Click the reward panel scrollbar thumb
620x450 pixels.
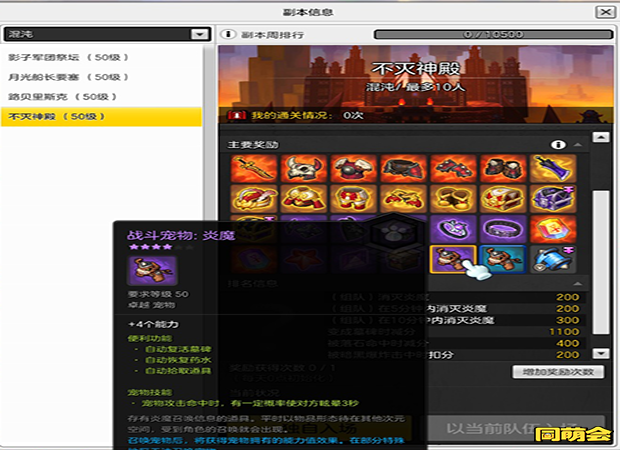[601, 262]
